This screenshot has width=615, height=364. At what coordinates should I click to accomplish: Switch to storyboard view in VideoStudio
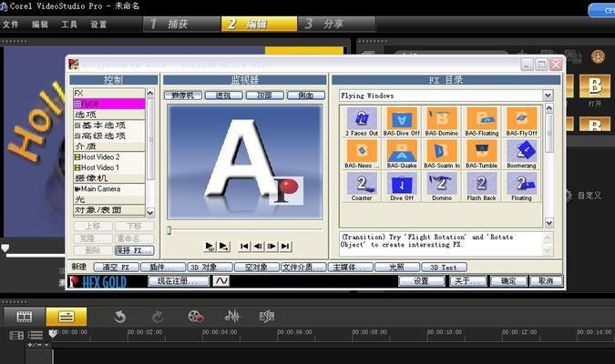click(x=24, y=317)
